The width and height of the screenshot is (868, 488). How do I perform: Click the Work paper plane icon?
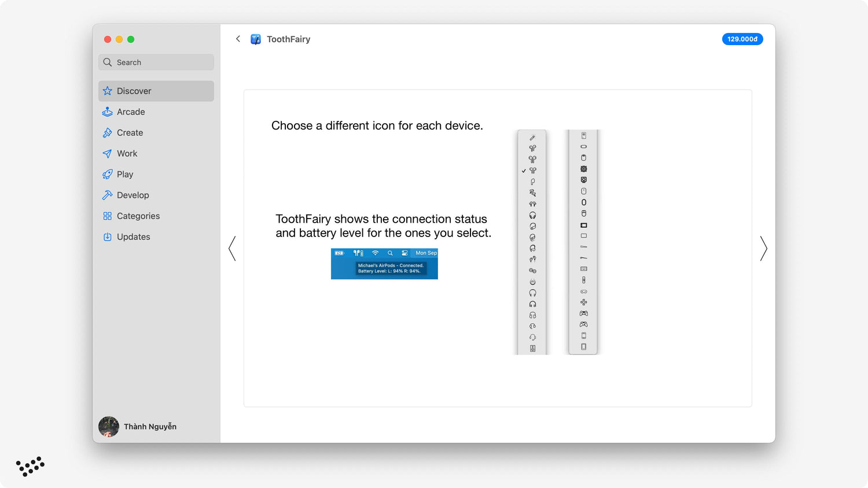click(x=108, y=153)
